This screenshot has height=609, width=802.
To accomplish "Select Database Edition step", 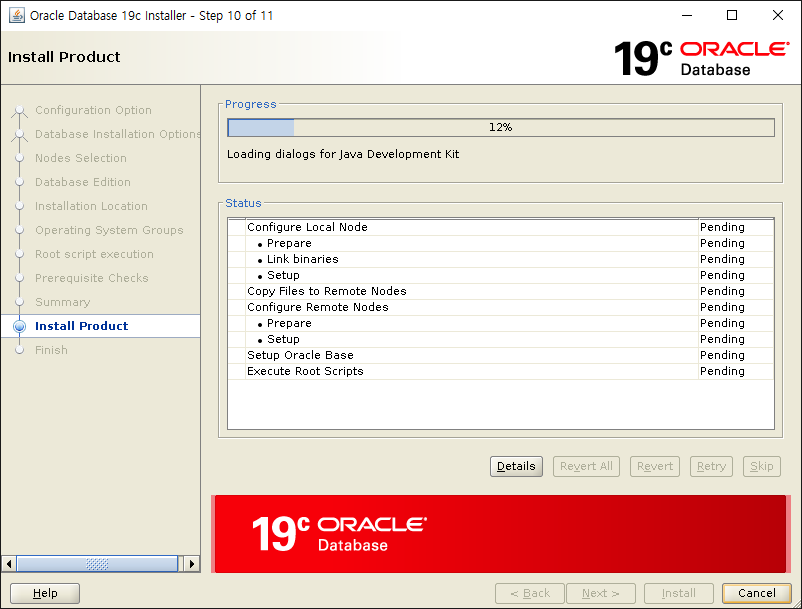I will click(x=82, y=183).
